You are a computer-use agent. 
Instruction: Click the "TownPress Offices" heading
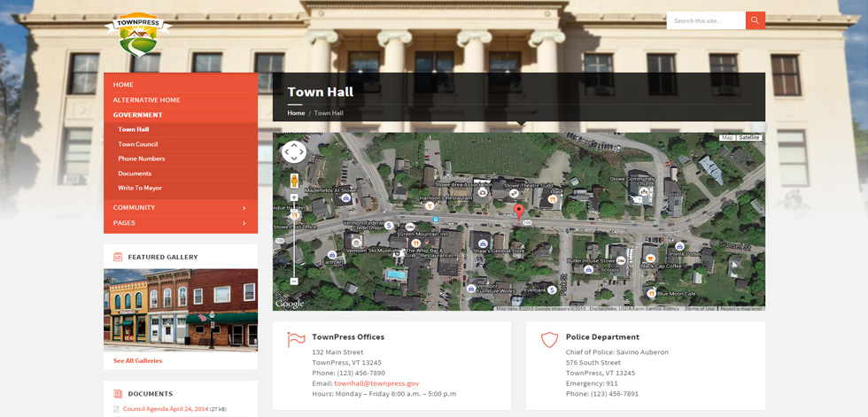(x=348, y=336)
